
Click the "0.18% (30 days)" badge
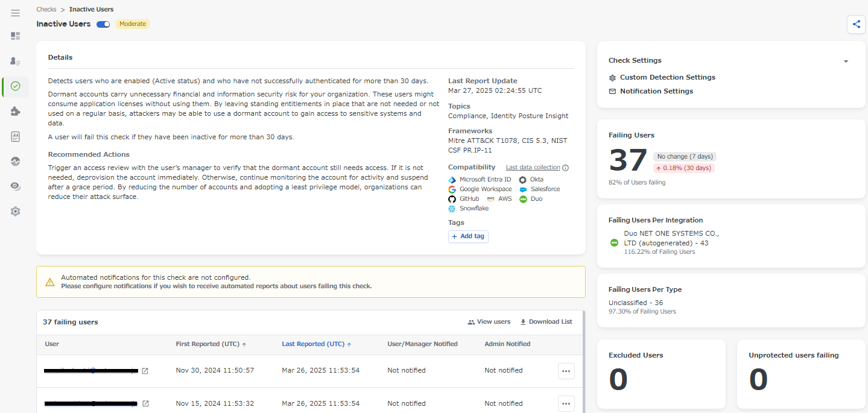click(684, 168)
